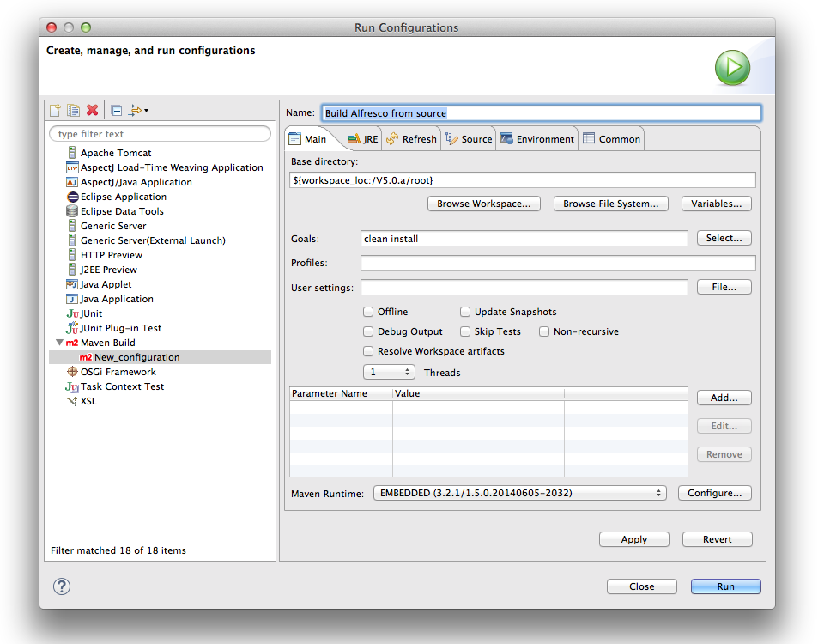Click the Apply button
818x644 pixels.
634,539
